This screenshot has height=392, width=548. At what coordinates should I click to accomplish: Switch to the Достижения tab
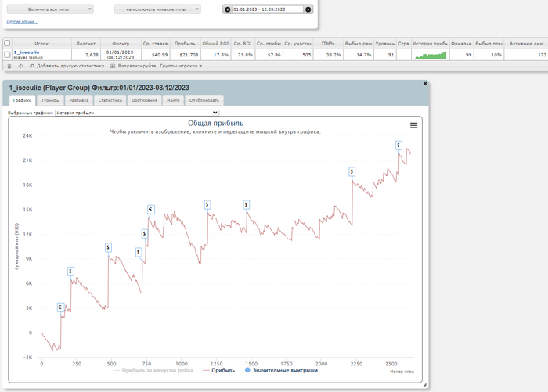point(144,101)
